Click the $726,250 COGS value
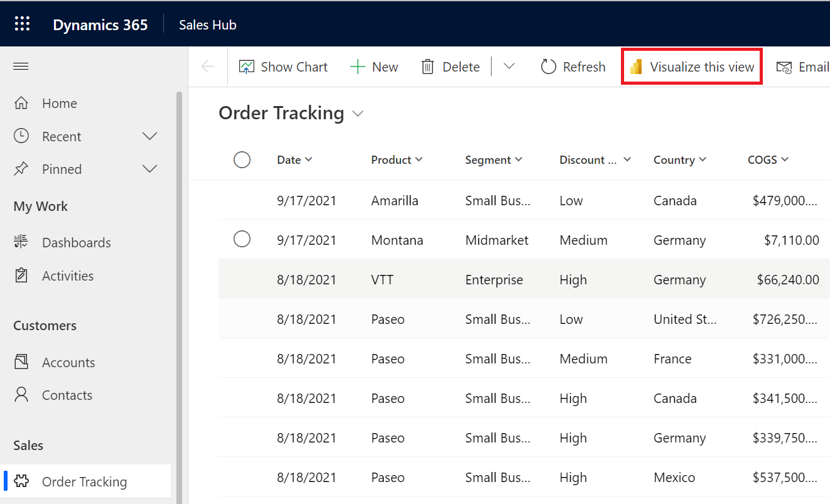Screen dimensions: 830x504 coord(785,319)
